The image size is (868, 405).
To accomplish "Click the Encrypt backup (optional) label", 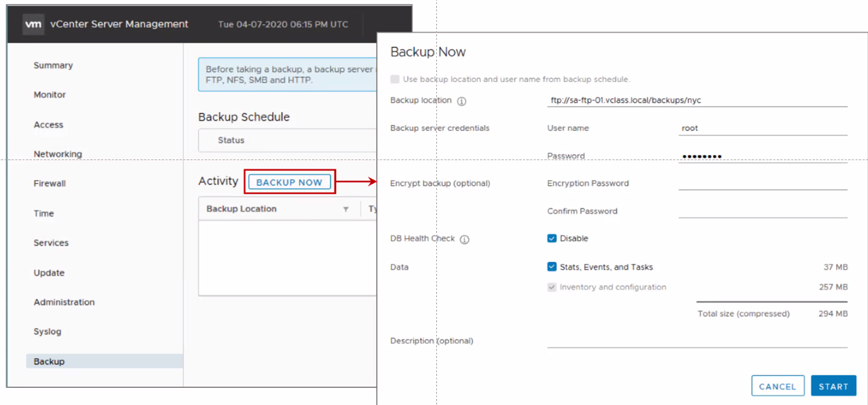I will 440,183.
